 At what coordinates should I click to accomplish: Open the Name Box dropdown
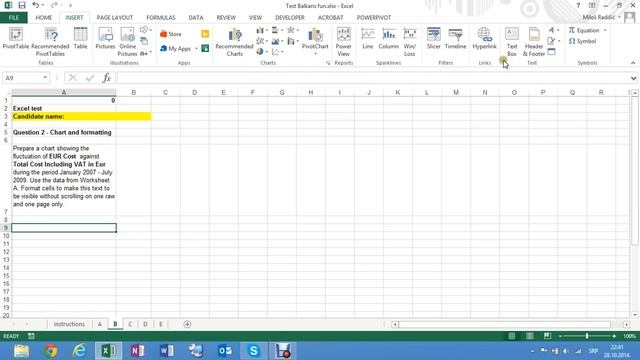(x=45, y=78)
